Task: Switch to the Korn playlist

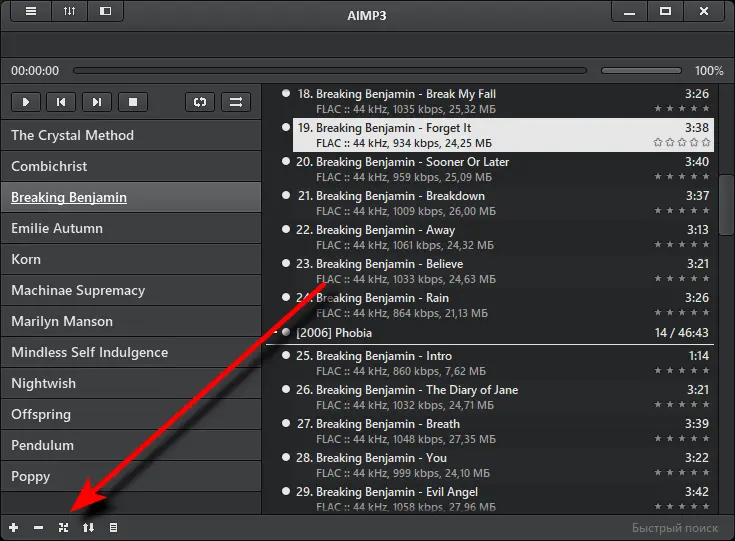Action: pos(131,259)
